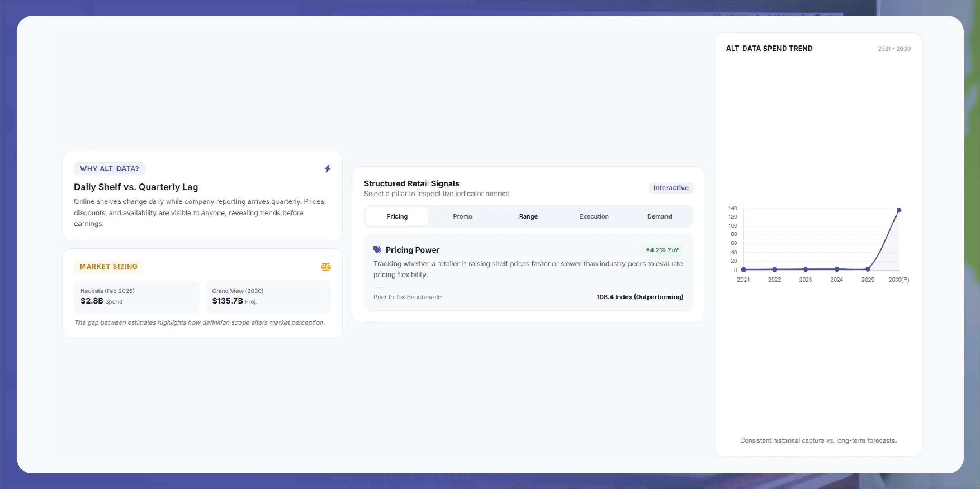Click the Pricing Power tag icon
Image resolution: width=980 pixels, height=489 pixels.
[377, 250]
